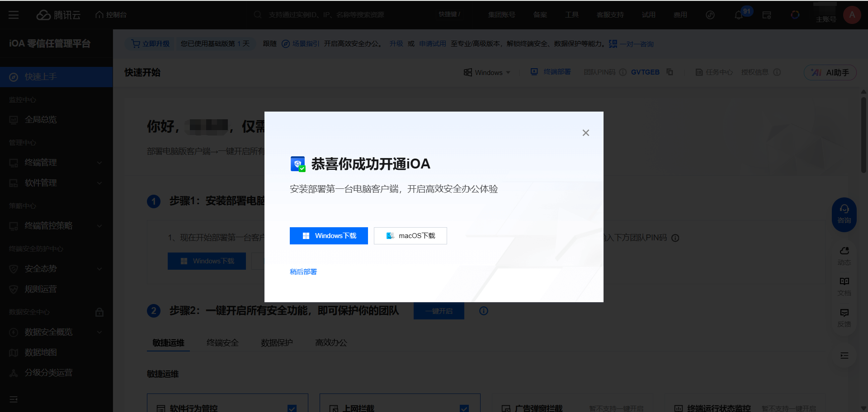Open the account avatar A menu
Image resolution: width=868 pixels, height=412 pixels.
pos(852,15)
